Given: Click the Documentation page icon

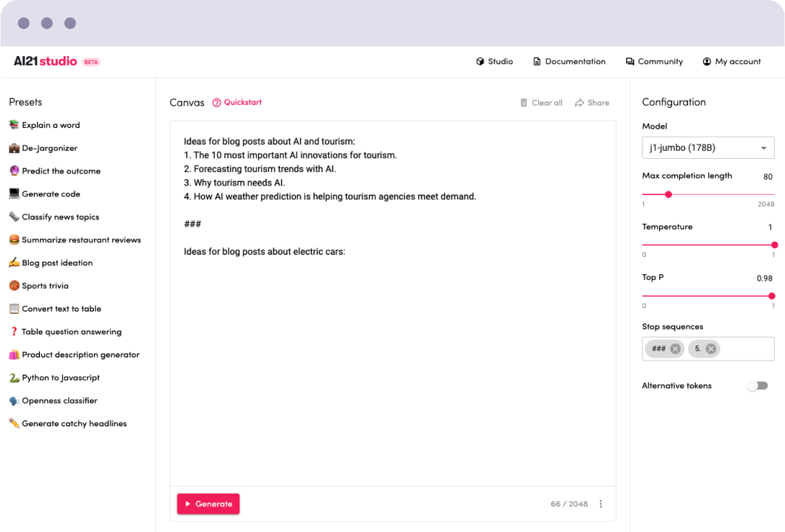Looking at the screenshot, I should pyautogui.click(x=537, y=61).
